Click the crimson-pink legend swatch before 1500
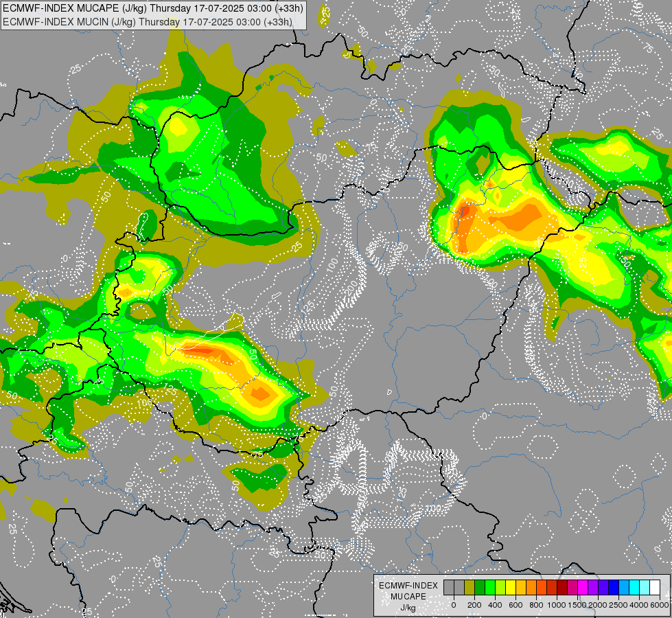The image size is (672, 618). click(572, 587)
